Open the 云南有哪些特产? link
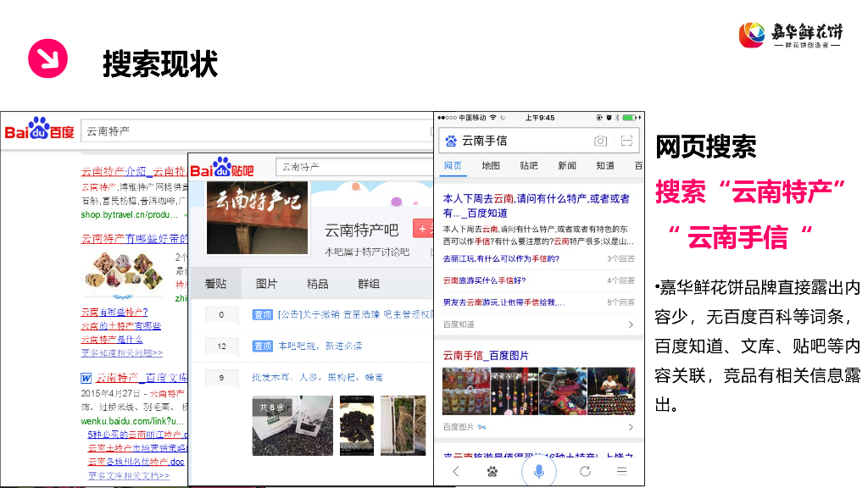868x488 pixels. click(114, 312)
